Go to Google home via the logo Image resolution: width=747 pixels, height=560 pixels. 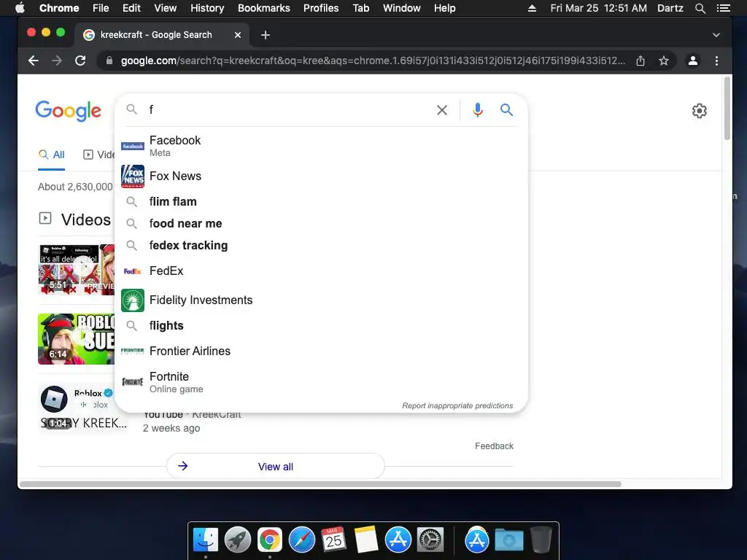[68, 111]
